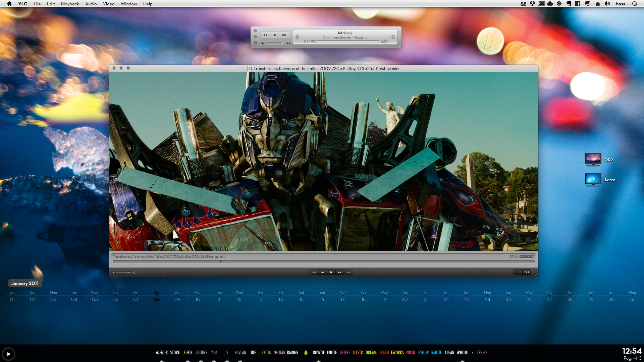Adjust the iTunes mini player volume slider
The image size is (644, 362).
pyautogui.click(x=275, y=43)
